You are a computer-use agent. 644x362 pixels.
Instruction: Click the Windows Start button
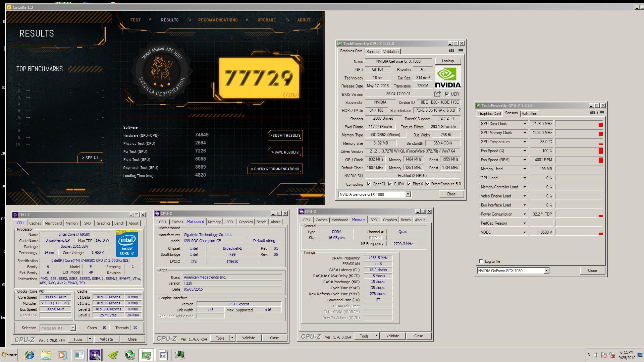point(9,355)
